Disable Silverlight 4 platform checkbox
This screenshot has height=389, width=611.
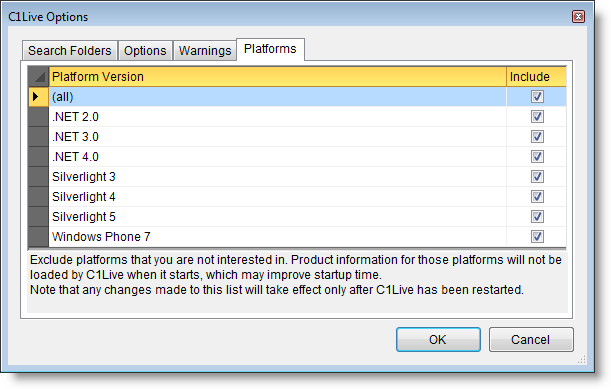pos(537,196)
